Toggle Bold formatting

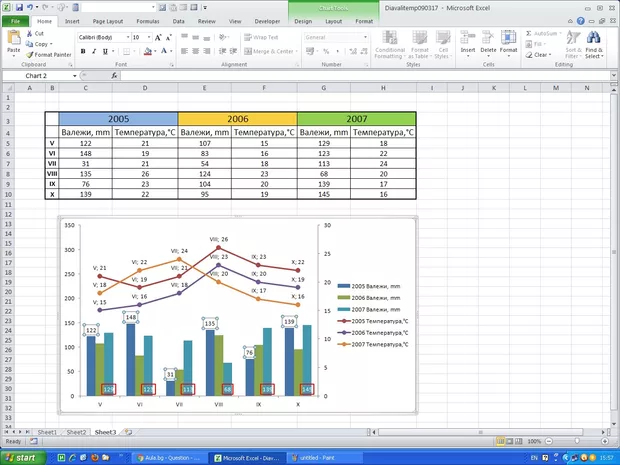click(83, 51)
